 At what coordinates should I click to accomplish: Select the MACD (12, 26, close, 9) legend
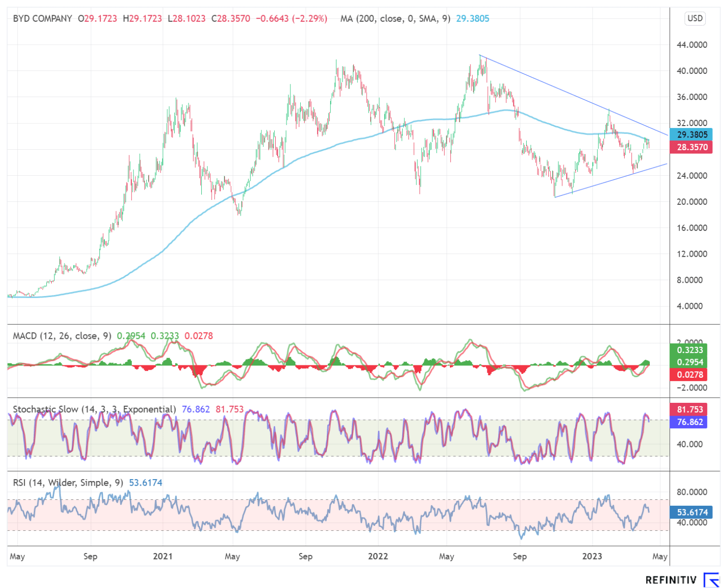point(62,336)
